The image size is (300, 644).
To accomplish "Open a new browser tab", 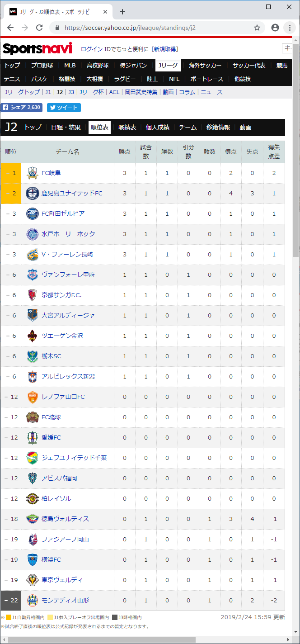I will click(122, 12).
